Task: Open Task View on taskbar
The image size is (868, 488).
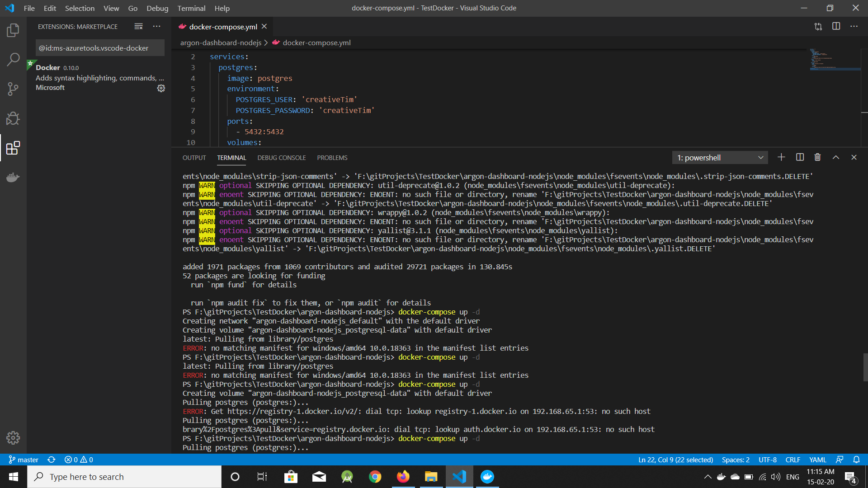Action: 262,477
